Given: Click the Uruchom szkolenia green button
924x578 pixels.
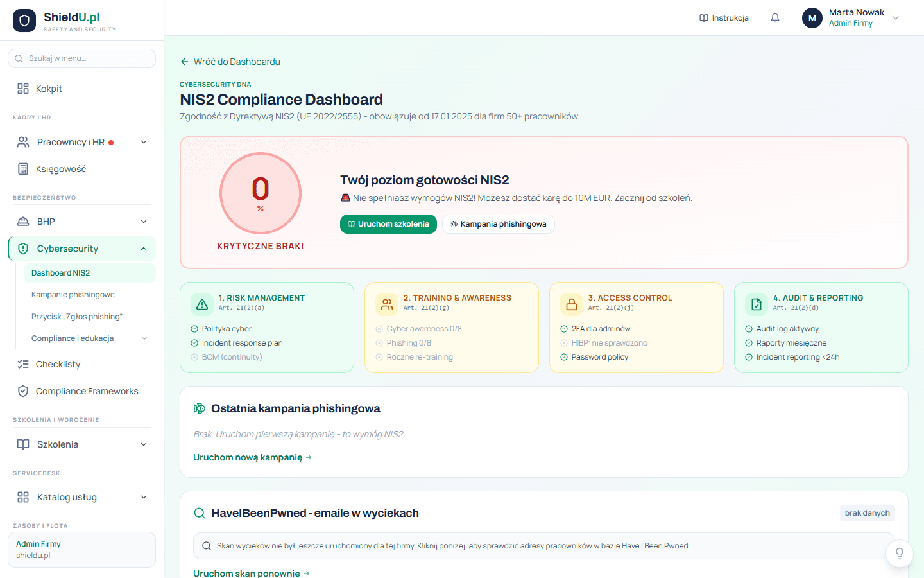Looking at the screenshot, I should point(388,224).
